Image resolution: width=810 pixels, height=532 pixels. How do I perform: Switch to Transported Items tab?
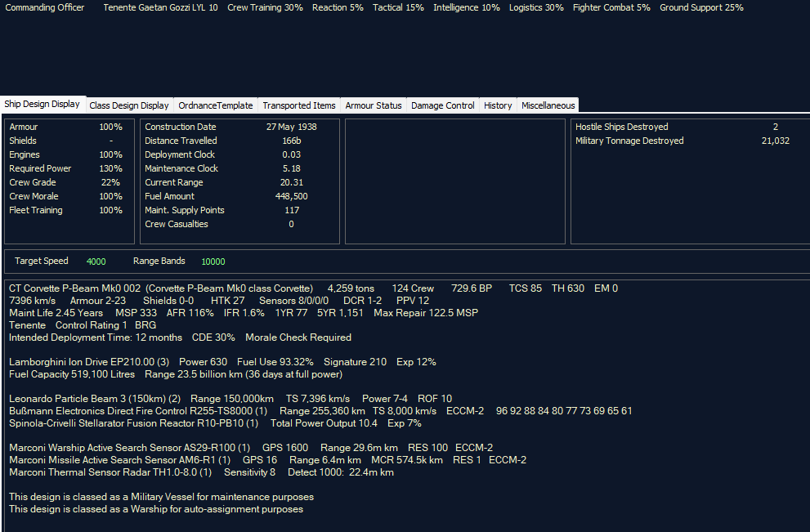pos(299,105)
